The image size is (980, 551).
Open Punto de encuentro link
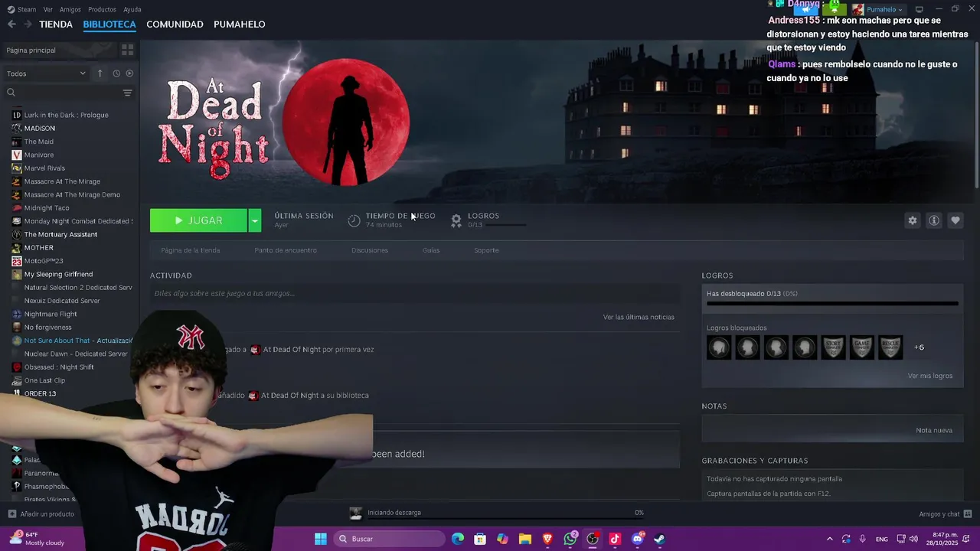tap(286, 250)
